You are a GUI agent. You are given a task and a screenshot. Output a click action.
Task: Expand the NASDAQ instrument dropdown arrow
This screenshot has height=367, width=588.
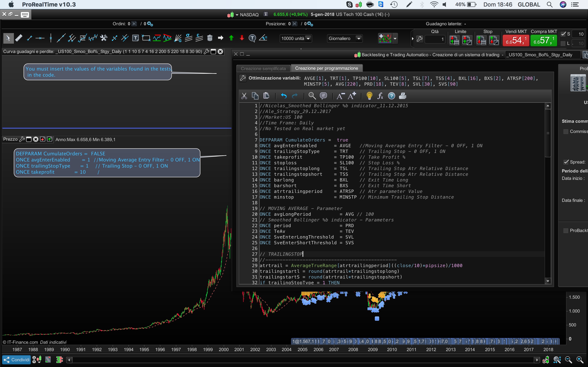point(237,15)
